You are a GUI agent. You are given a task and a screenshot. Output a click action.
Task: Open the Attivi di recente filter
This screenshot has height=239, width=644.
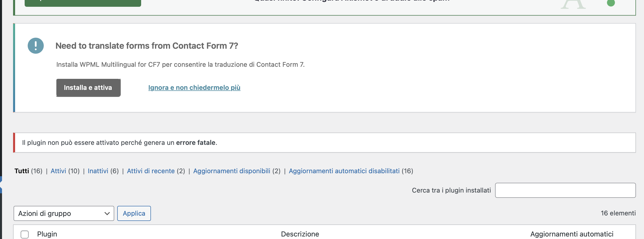pyautogui.click(x=151, y=171)
